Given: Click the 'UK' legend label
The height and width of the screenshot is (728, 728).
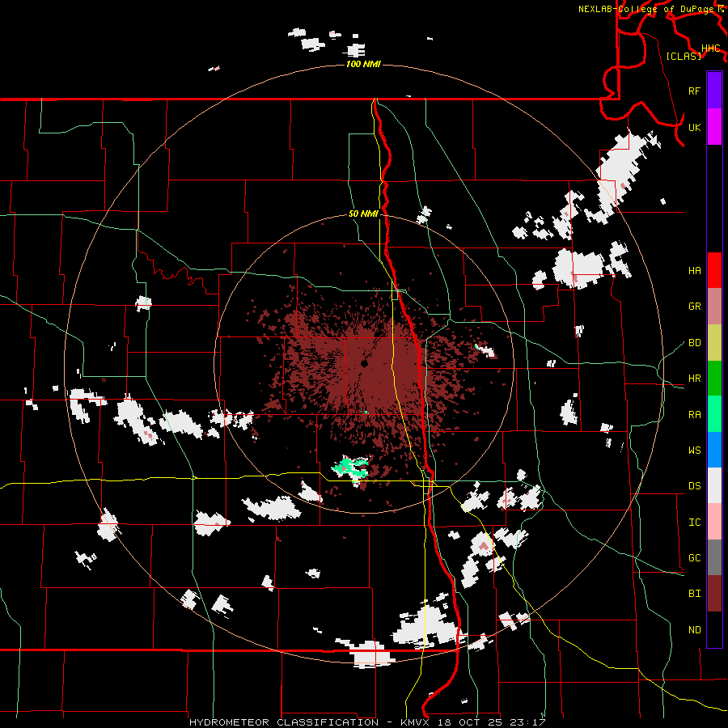Looking at the screenshot, I should tap(694, 127).
